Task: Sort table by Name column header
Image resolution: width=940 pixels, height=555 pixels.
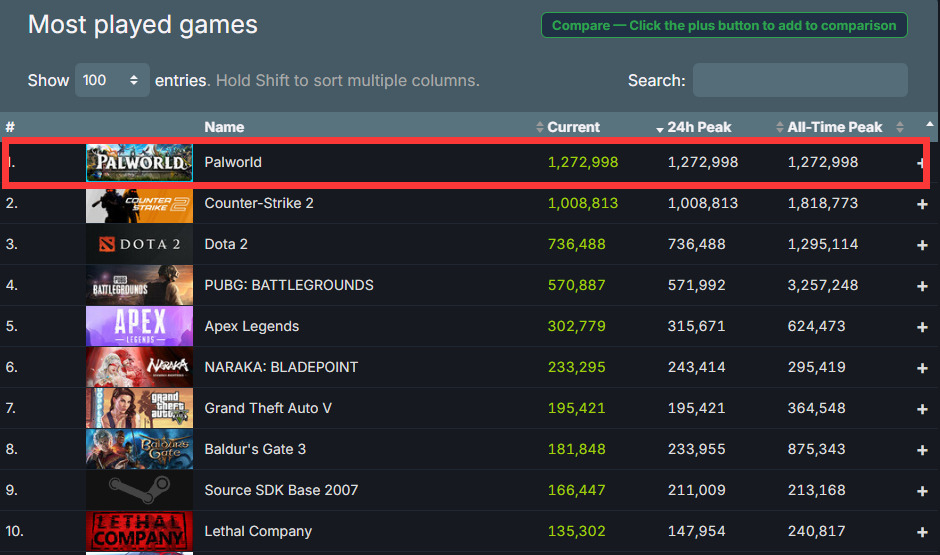Action: (224, 127)
